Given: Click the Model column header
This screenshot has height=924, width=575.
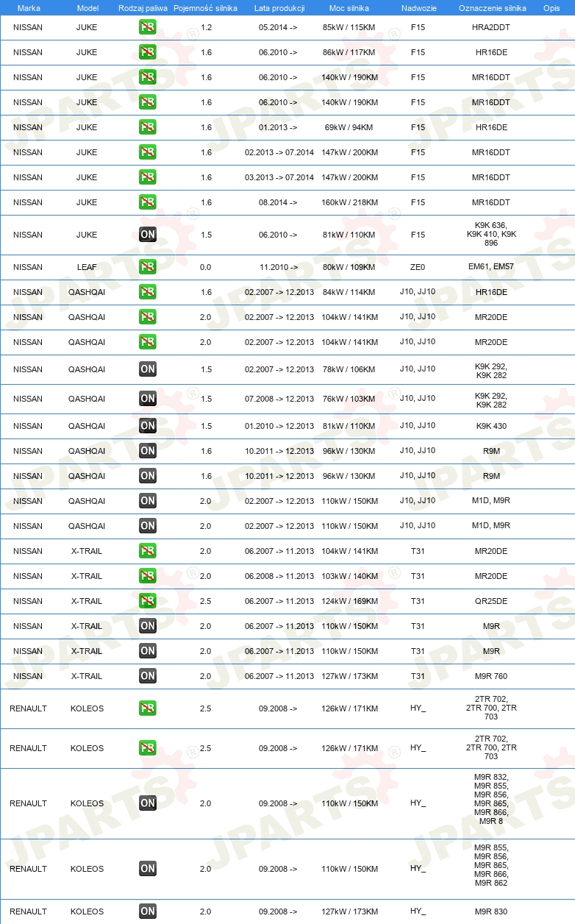Looking at the screenshot, I should point(87,8).
